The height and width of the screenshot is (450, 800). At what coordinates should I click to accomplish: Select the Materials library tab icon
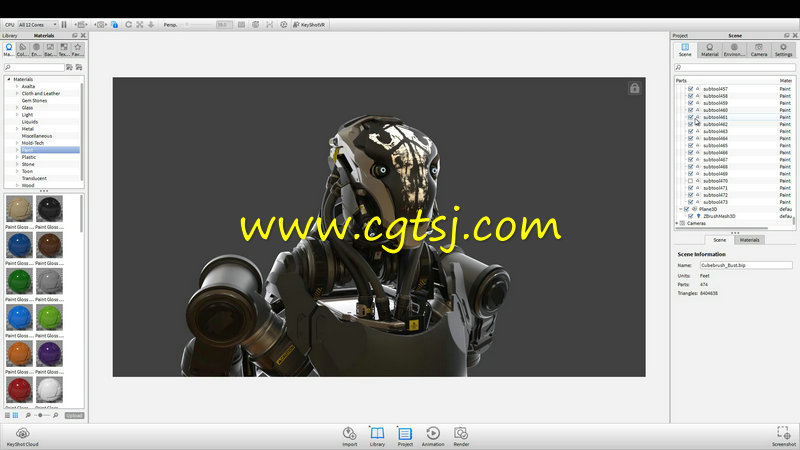(9, 49)
